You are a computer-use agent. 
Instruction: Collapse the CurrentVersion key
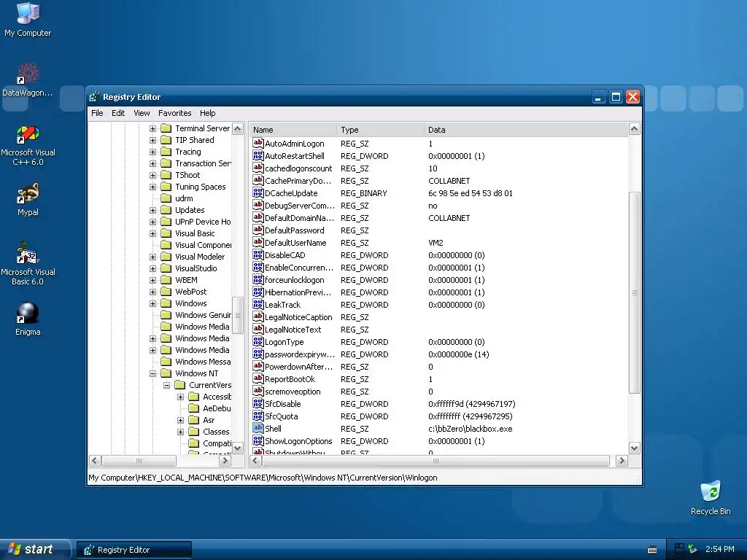pos(166,385)
